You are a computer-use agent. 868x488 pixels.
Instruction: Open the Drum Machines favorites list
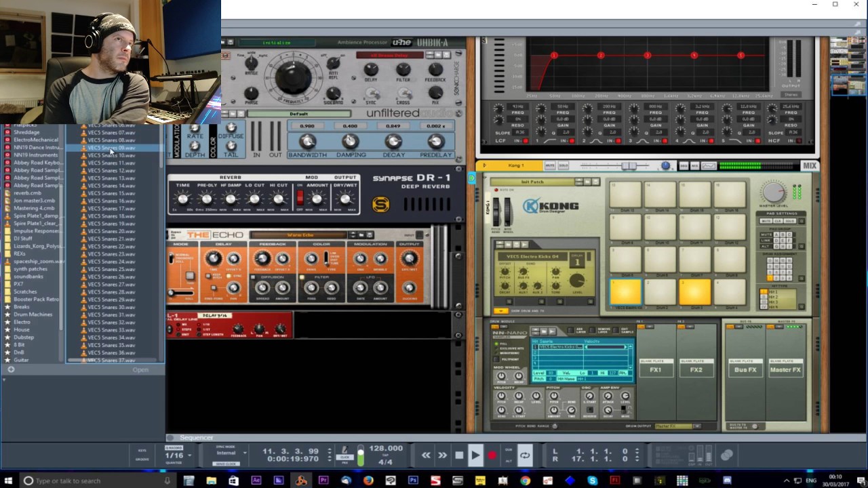[x=33, y=314]
